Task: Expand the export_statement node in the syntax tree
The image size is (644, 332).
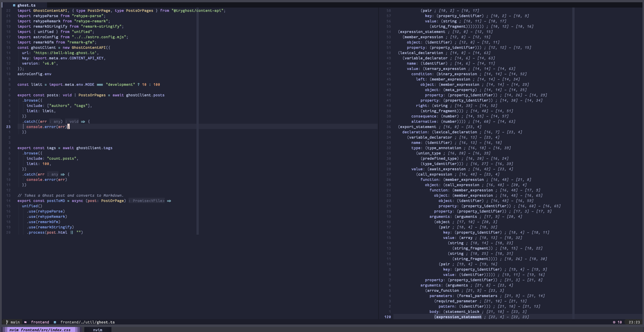Action: point(418,127)
